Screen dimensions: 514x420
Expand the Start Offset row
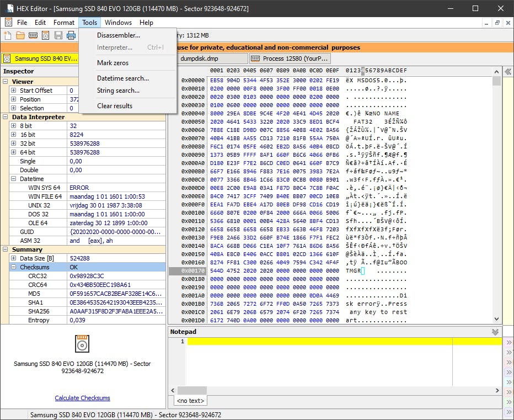pos(13,91)
